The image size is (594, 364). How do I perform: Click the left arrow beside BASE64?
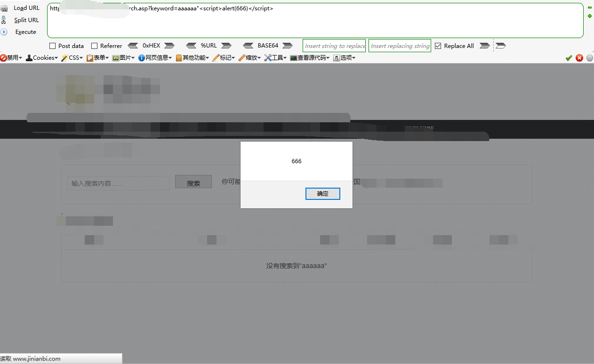[x=248, y=46]
